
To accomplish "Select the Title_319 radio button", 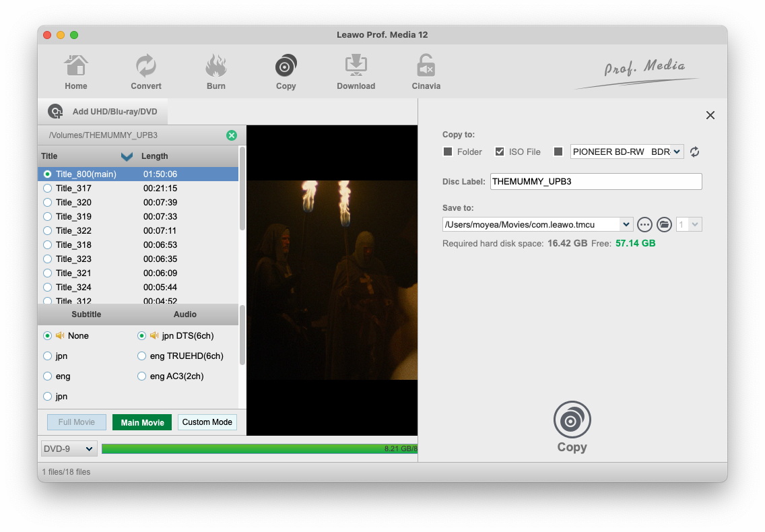I will point(47,217).
